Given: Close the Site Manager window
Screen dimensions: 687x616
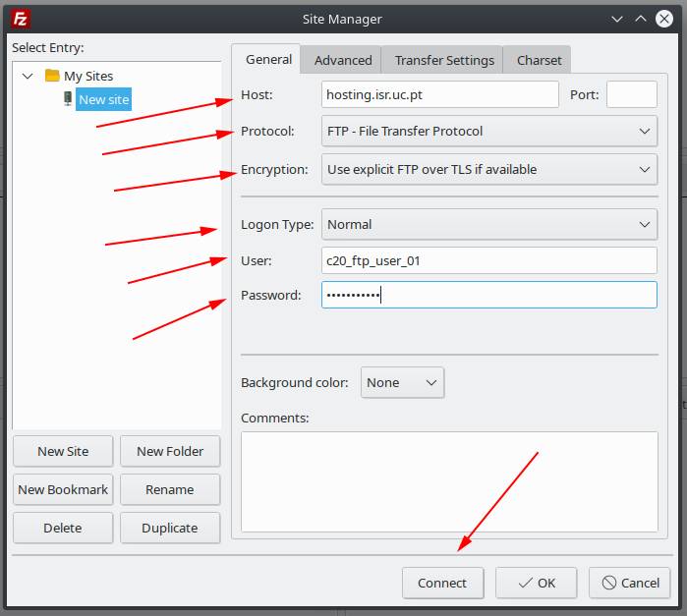Looking at the screenshot, I should (663, 19).
